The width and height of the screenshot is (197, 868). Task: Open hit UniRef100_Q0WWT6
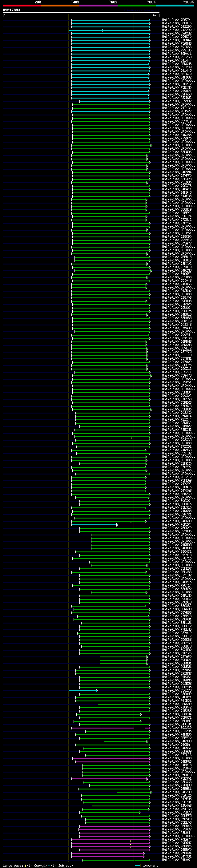pos(177,23)
